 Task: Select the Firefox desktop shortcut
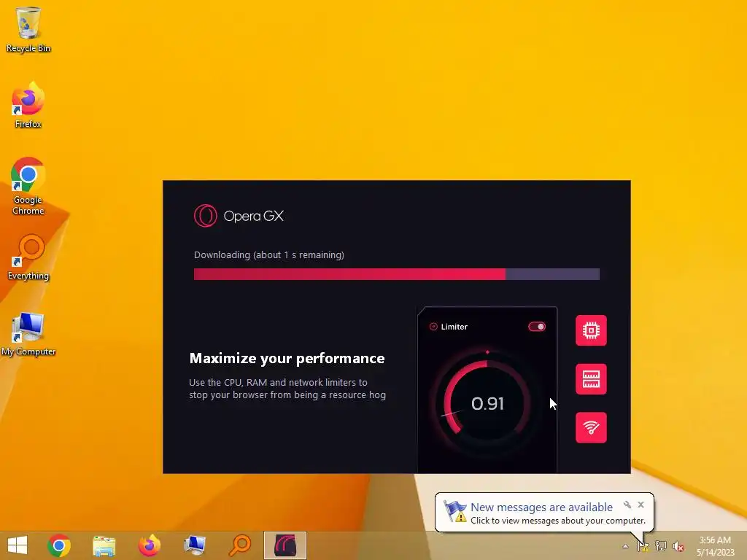tap(28, 105)
